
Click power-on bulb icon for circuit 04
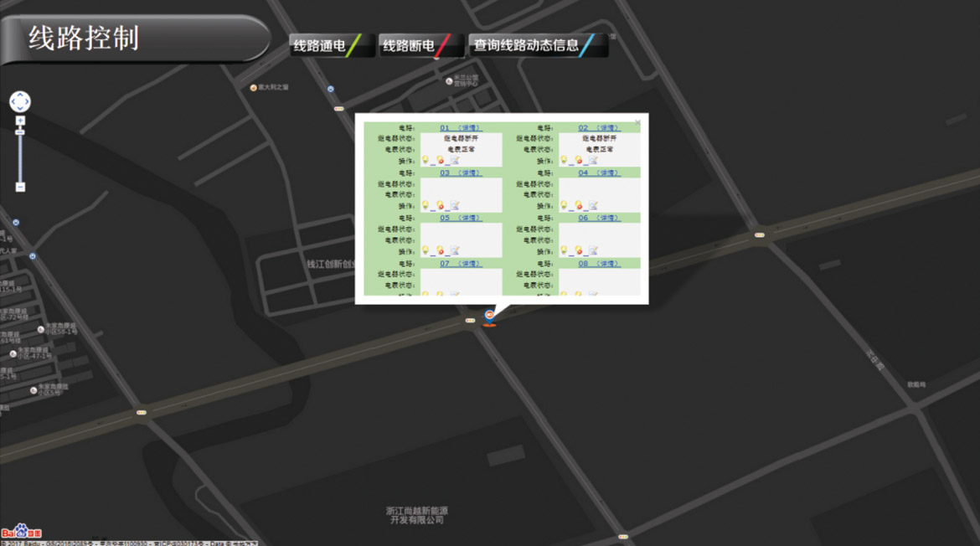tap(564, 205)
